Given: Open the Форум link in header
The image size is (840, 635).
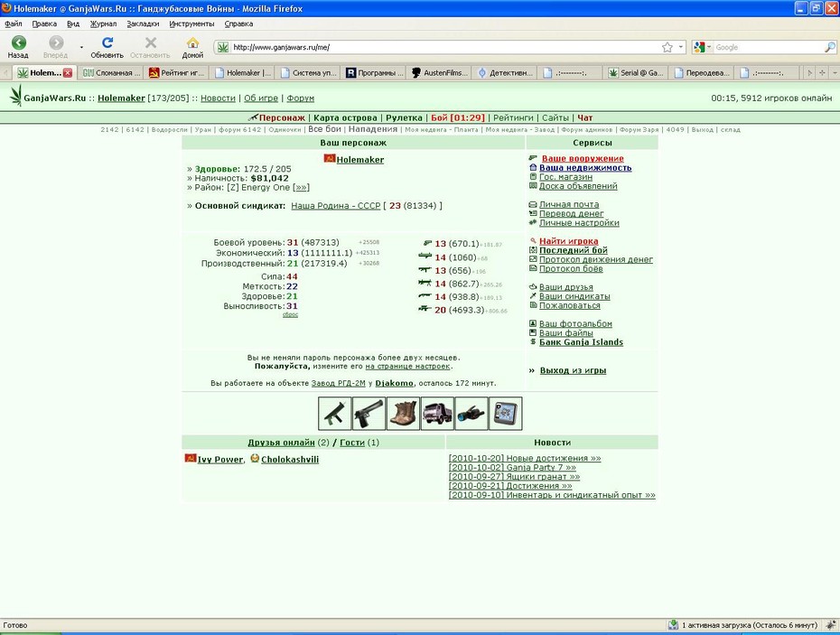Looking at the screenshot, I should tap(300, 98).
